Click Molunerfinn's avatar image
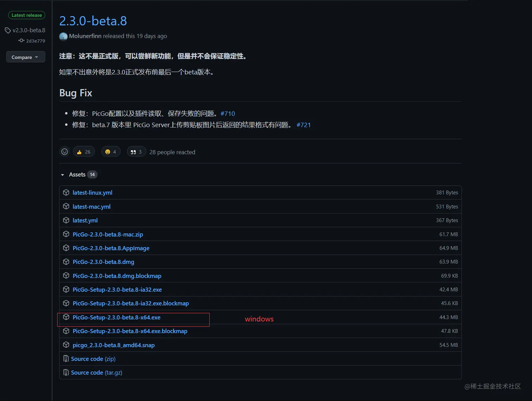 (x=63, y=36)
